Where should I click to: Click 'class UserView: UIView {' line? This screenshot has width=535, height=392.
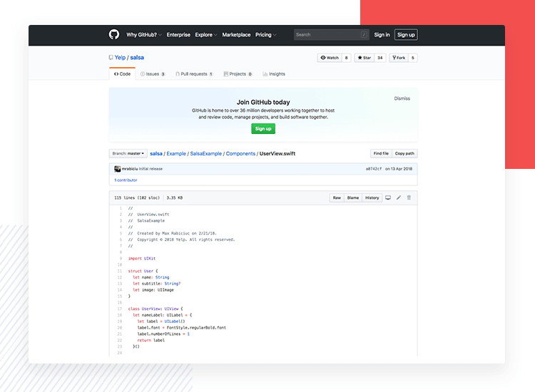coord(156,309)
